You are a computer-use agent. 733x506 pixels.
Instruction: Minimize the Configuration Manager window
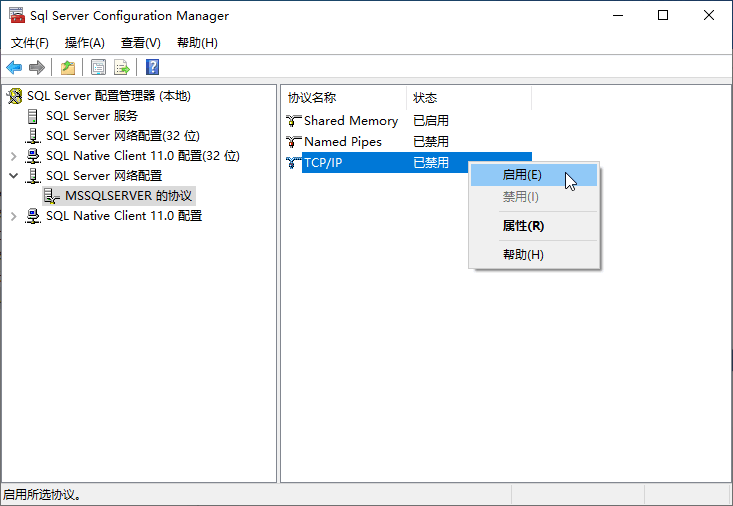(618, 15)
